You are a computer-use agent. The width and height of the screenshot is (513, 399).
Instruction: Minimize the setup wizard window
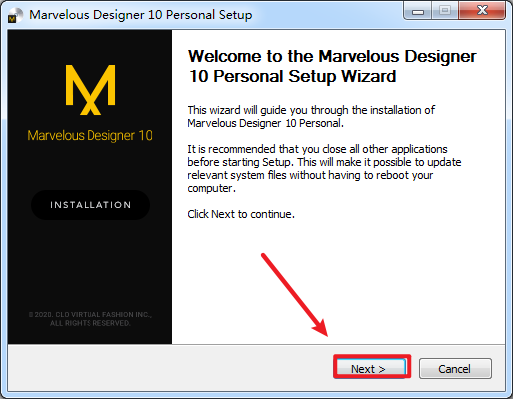coord(418,11)
